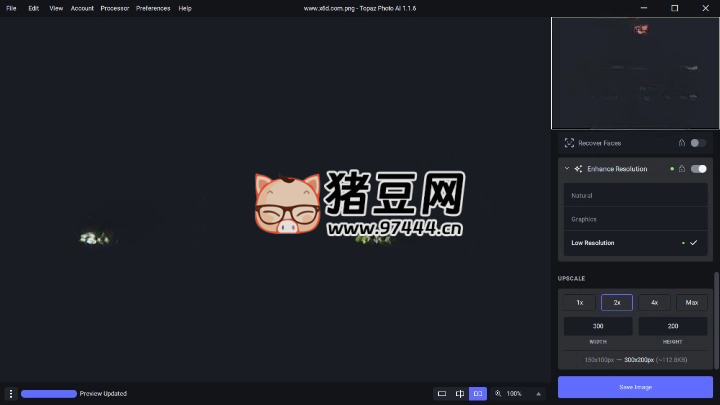The height and width of the screenshot is (405, 720).
Task: Open the Preferences menu
Action: tap(153, 8)
